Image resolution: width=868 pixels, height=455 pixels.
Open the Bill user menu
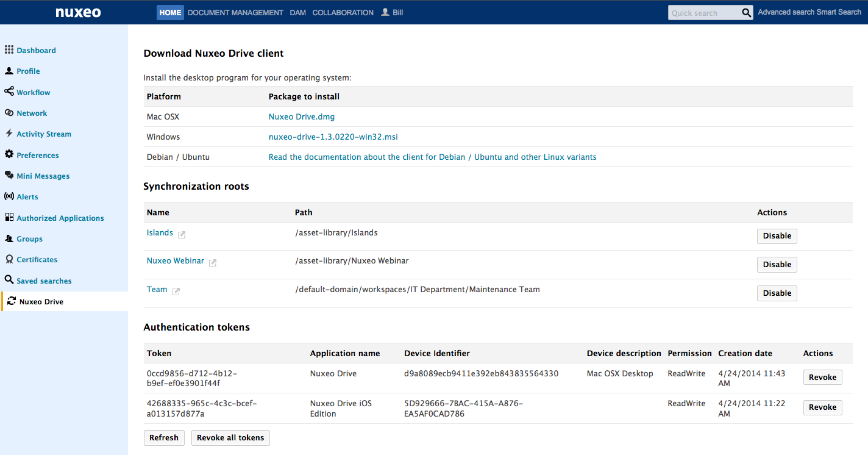click(392, 12)
